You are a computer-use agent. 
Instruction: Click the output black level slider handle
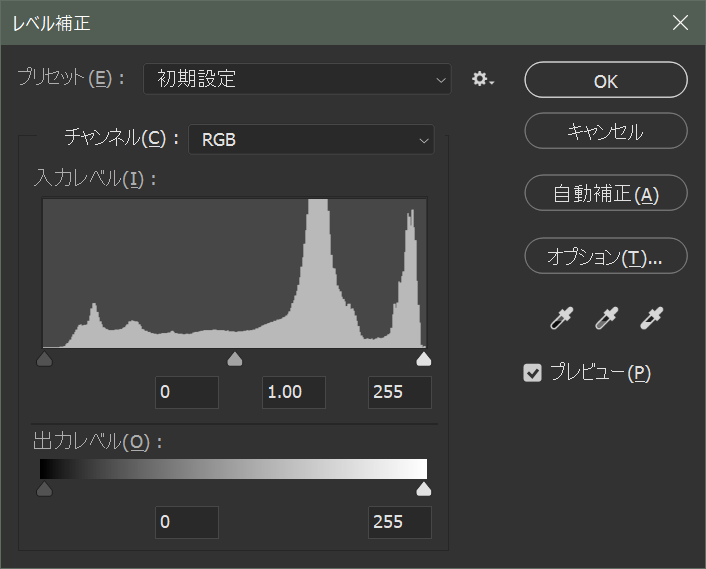44,489
